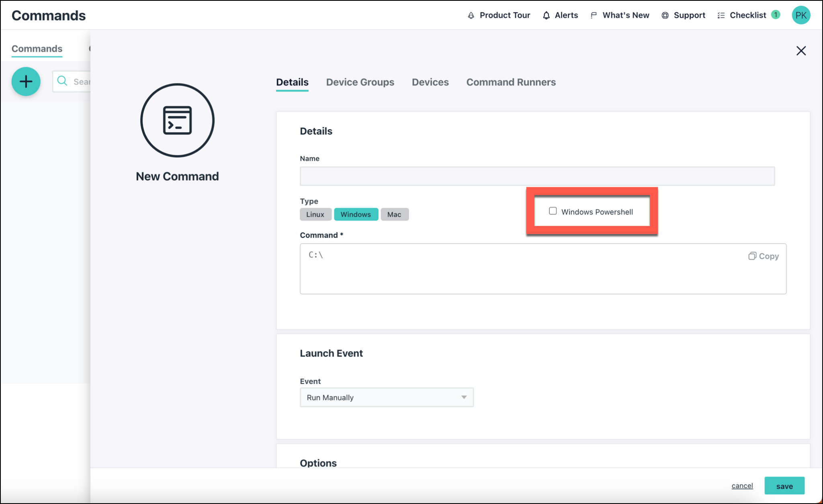Select Mac as the command type
The height and width of the screenshot is (504, 823).
pyautogui.click(x=394, y=214)
